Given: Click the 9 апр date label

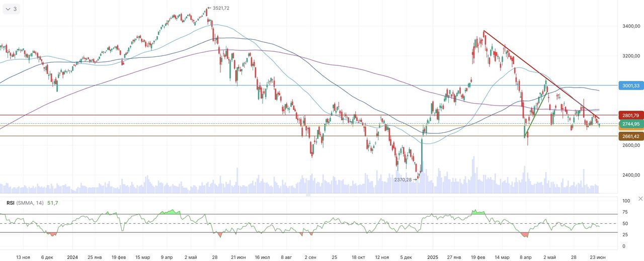Looking at the screenshot, I should pyautogui.click(x=167, y=257).
